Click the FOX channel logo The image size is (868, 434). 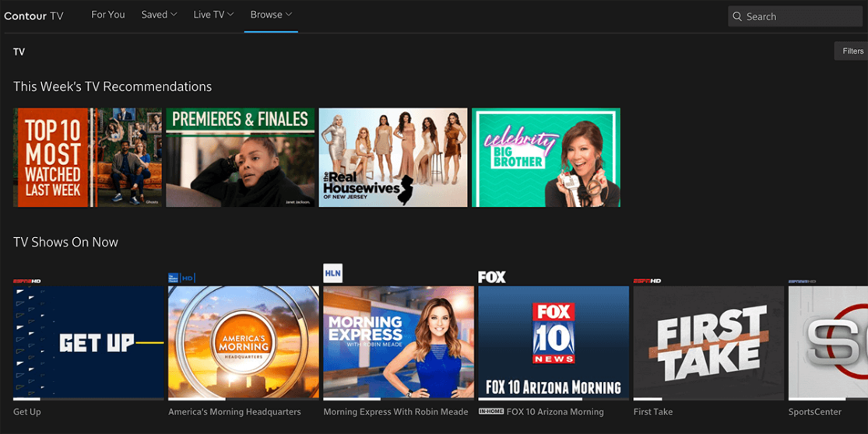click(492, 277)
